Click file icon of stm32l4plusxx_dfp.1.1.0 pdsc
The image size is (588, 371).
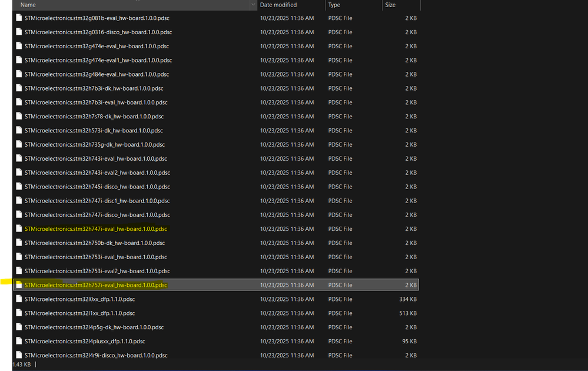pyautogui.click(x=19, y=342)
